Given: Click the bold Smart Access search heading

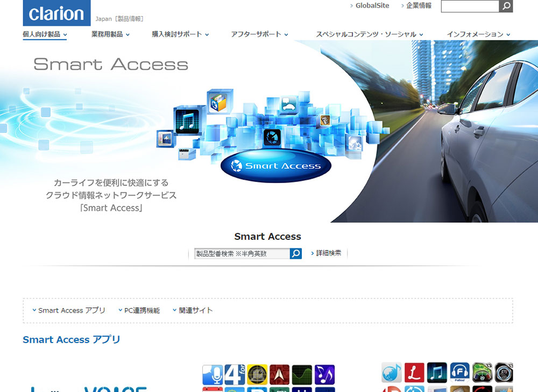Looking at the screenshot, I should (267, 237).
